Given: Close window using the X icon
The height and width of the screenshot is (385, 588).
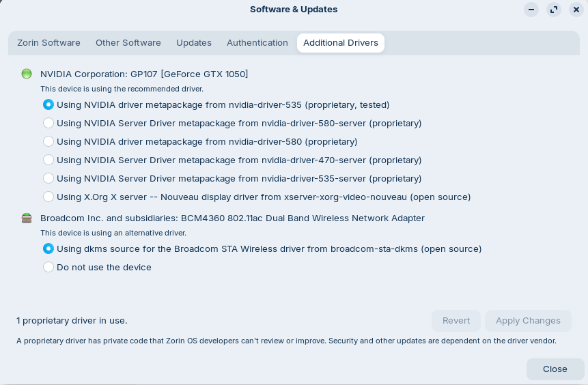Looking at the screenshot, I should pos(576,10).
